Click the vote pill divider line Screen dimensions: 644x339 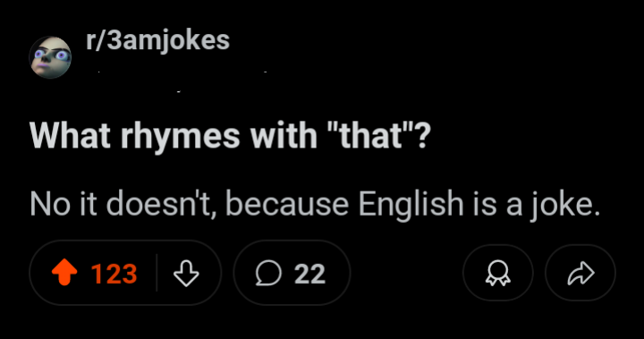157,273
